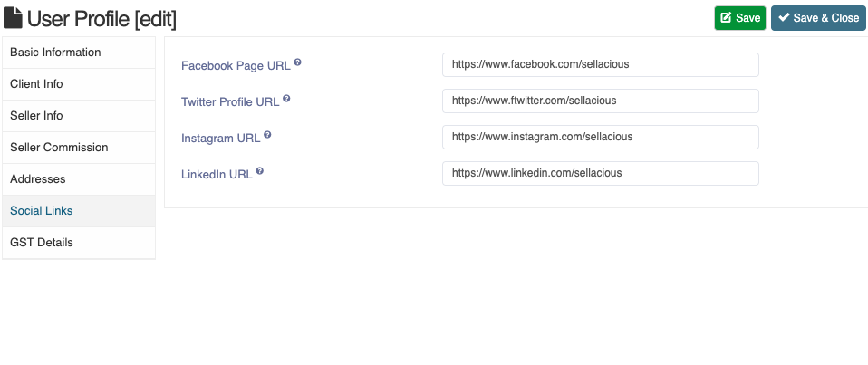Viewport: 868px width, 365px height.
Task: Select the Instagram URL text box
Action: tap(600, 137)
